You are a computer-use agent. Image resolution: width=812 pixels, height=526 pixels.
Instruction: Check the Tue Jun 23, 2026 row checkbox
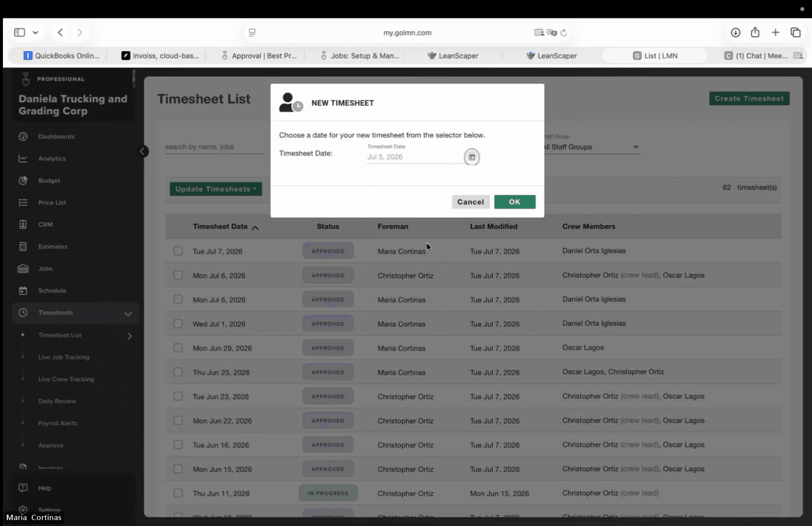click(x=178, y=396)
